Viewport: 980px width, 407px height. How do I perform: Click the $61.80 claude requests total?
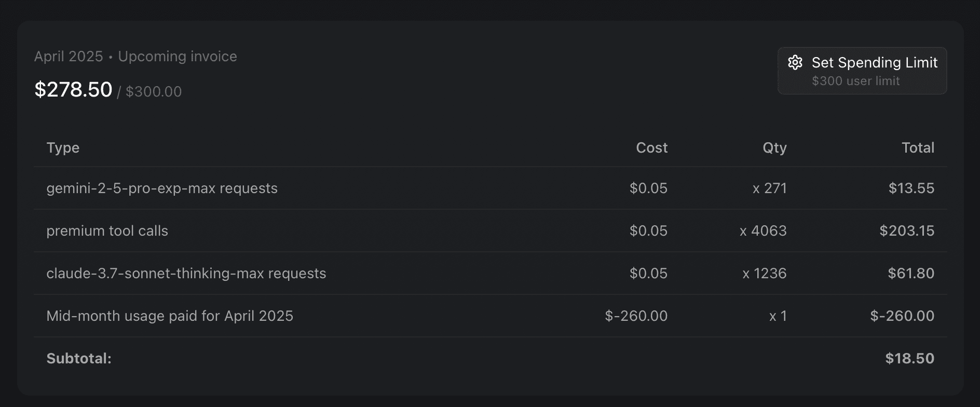[910, 273]
